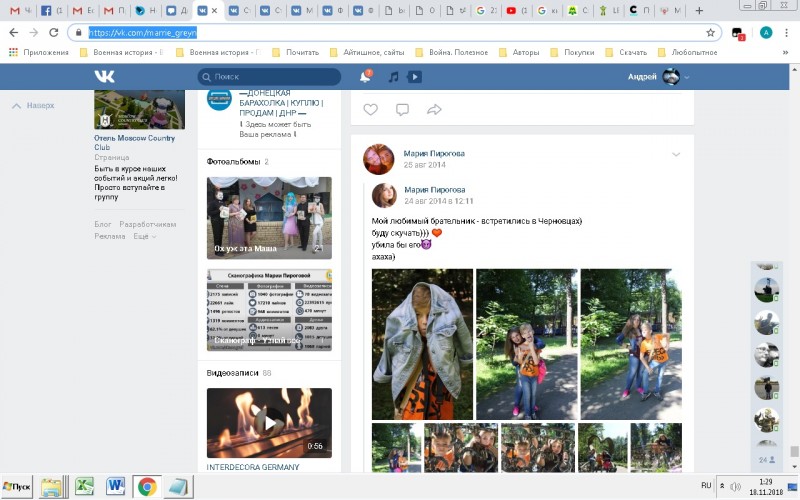The image size is (800, 500).
Task: Open the Мария Пирогова author link
Action: pos(433,153)
